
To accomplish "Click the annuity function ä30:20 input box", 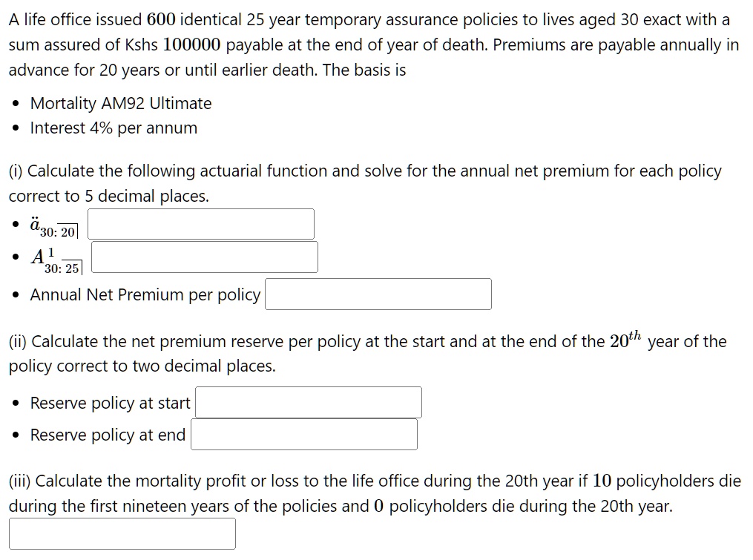I will tap(200, 223).
